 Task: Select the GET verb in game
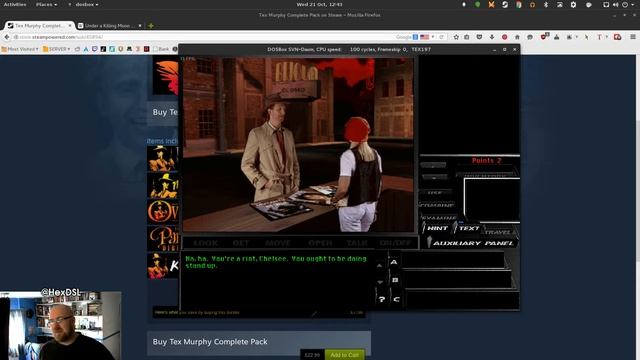(x=241, y=243)
